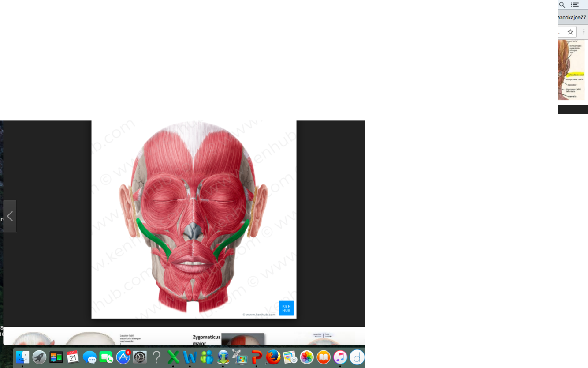This screenshot has height=368, width=588.
Task: Click the Kenhub logo on the image
Action: (287, 308)
